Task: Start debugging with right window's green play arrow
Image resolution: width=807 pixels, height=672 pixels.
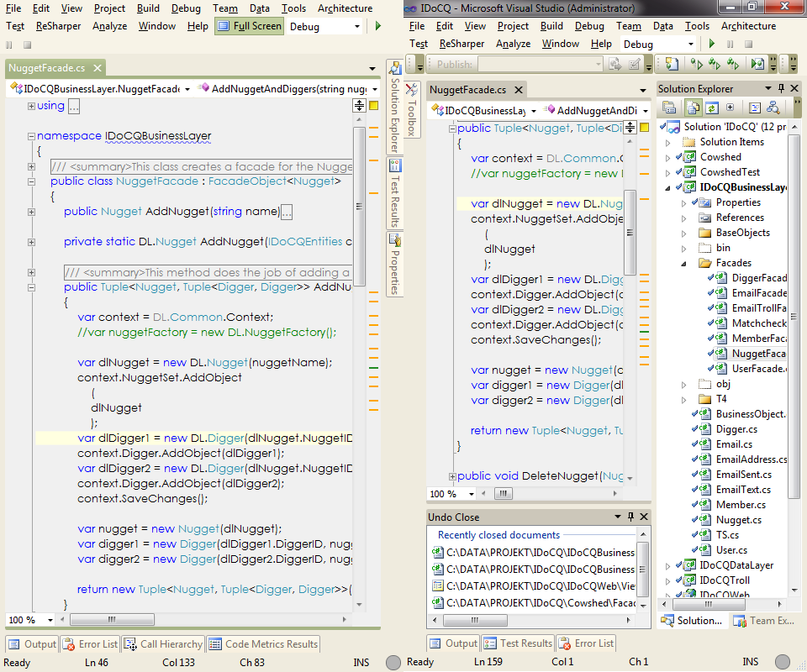Action: coord(712,44)
